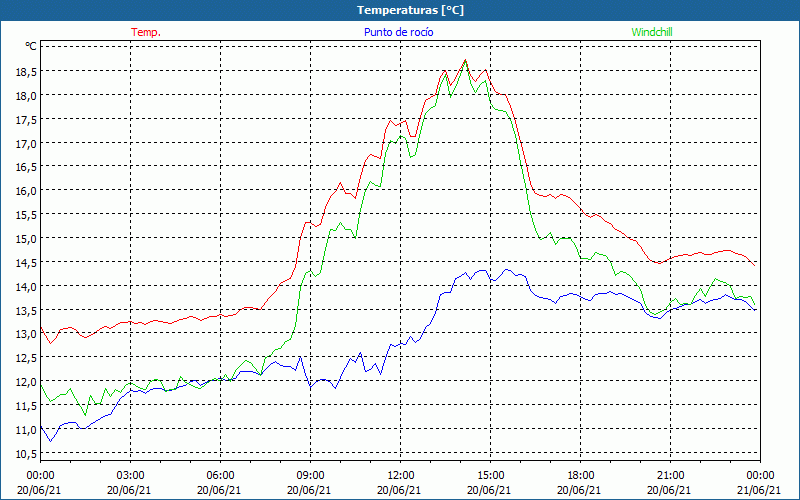The width and height of the screenshot is (800, 500).
Task: Click the 18,5 y-axis value
Action: [27, 72]
